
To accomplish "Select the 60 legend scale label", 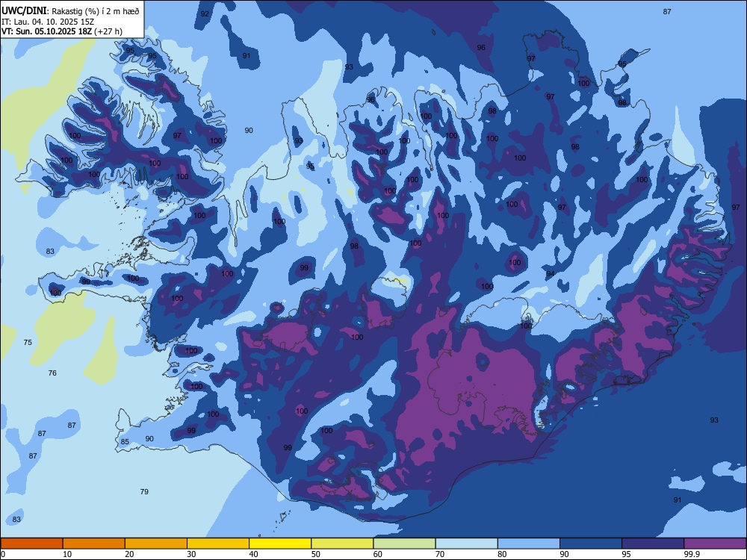I will pos(378,554).
